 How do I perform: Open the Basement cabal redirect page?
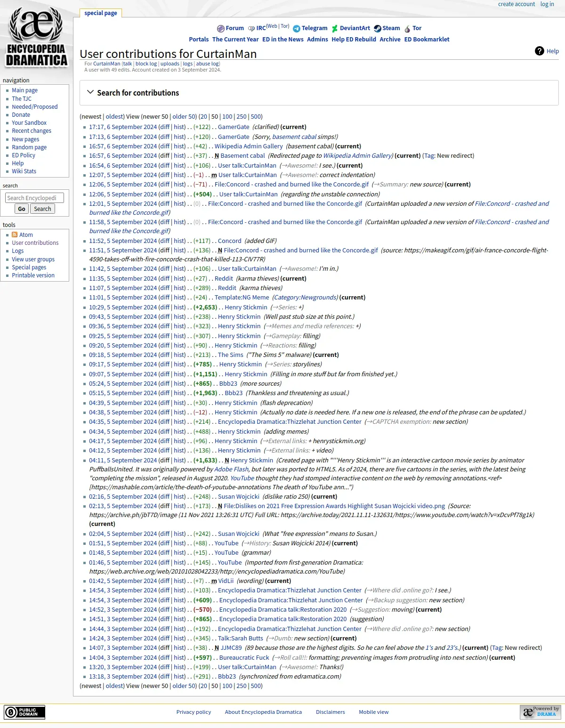coord(242,156)
